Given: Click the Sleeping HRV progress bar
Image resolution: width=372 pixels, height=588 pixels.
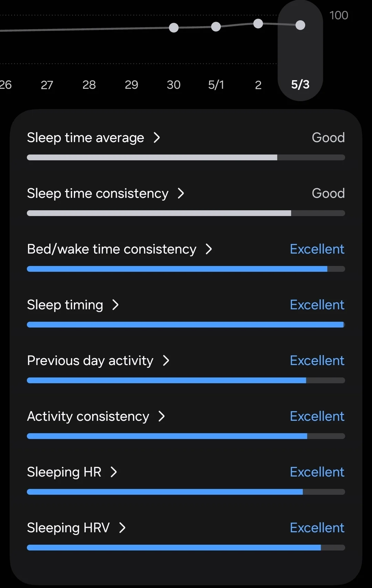Looking at the screenshot, I should (x=186, y=547).
